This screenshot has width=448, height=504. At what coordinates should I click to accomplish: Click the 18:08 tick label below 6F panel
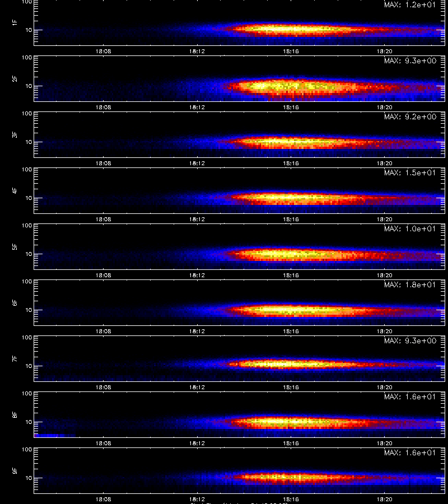[103, 331]
